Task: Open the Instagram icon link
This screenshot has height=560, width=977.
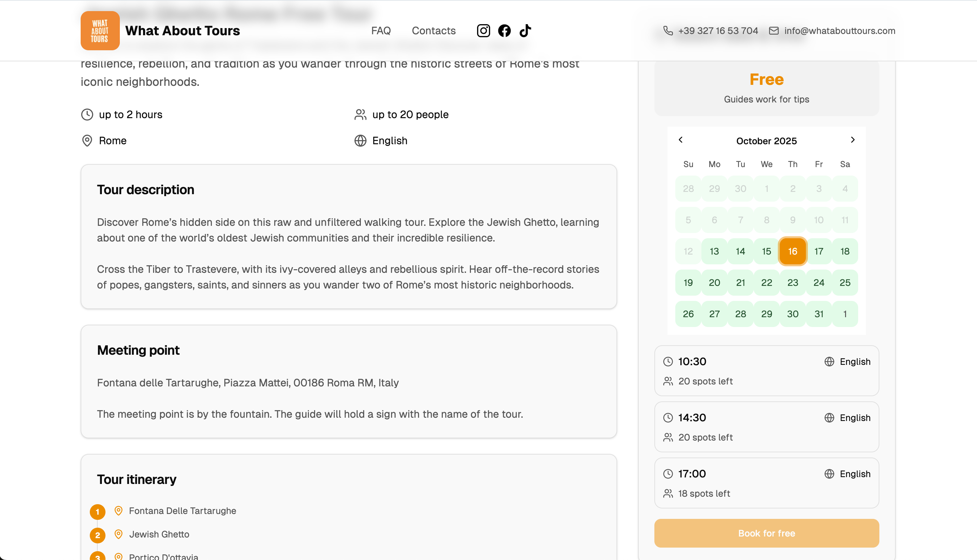Action: coord(483,31)
